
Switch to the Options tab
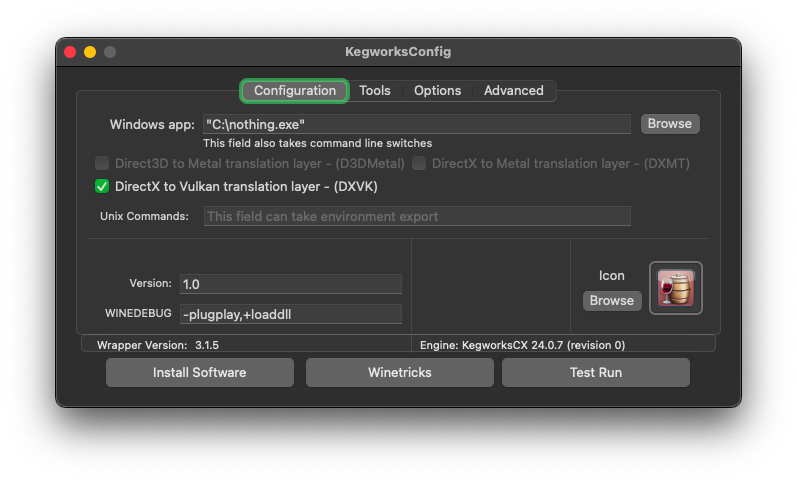pyautogui.click(x=437, y=91)
